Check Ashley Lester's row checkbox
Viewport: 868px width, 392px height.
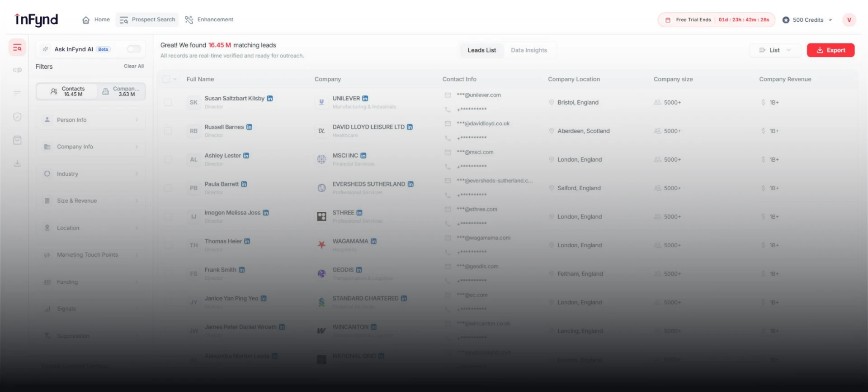(x=168, y=159)
